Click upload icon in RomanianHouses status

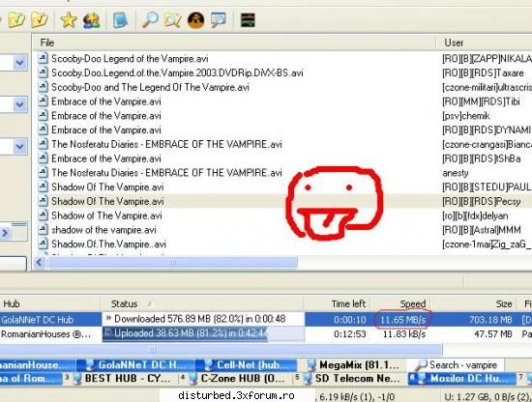pyautogui.click(x=107, y=332)
